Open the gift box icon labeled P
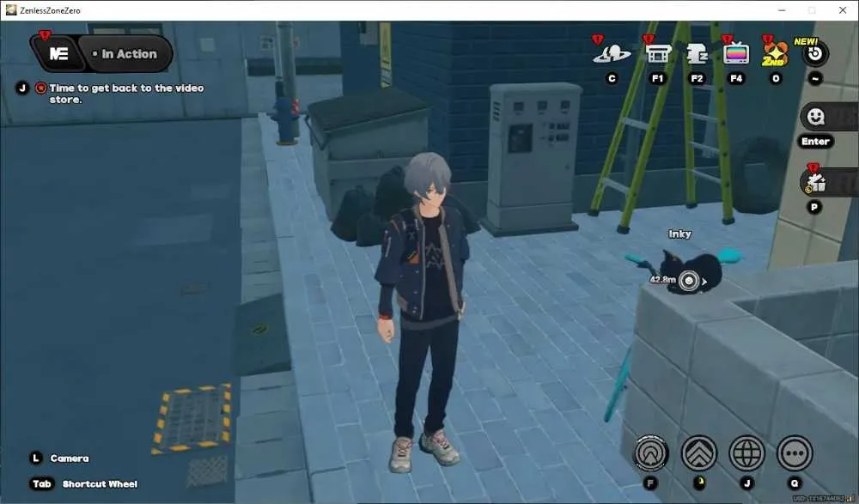Screen dimensions: 859x504 click(814, 182)
